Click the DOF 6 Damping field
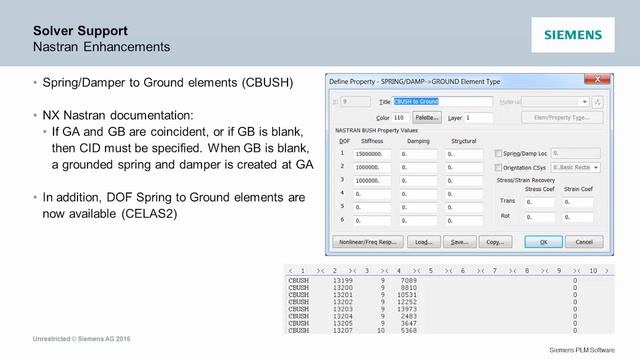Image resolution: width=640 pixels, height=360 pixels. (x=418, y=220)
